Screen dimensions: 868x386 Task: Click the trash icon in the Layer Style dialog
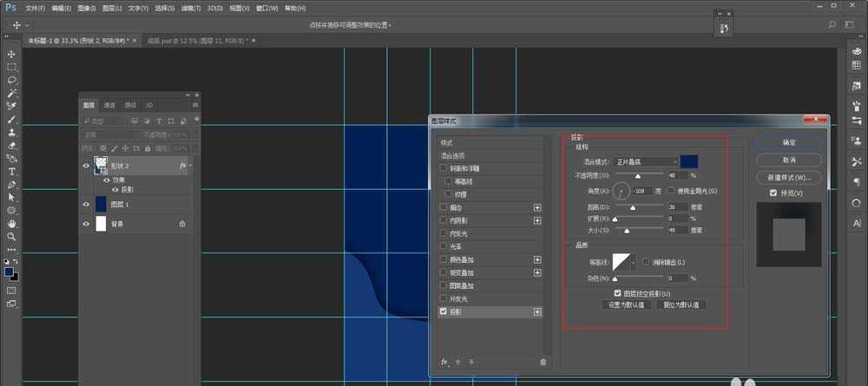543,362
